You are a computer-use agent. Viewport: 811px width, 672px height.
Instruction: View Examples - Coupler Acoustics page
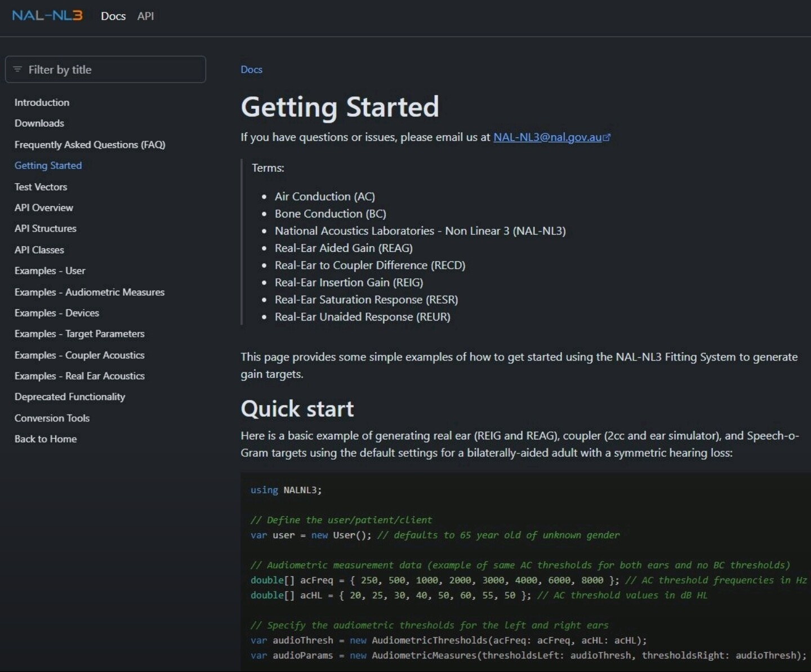click(x=79, y=355)
